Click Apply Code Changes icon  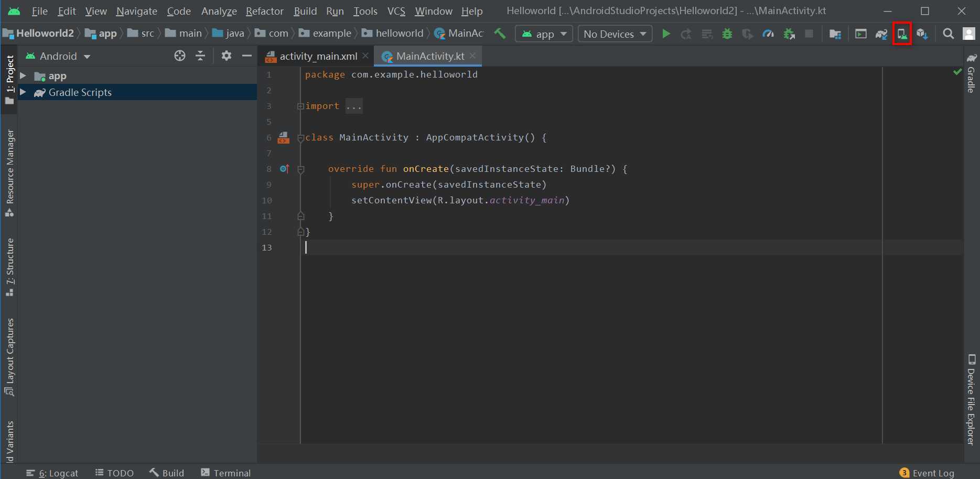707,34
